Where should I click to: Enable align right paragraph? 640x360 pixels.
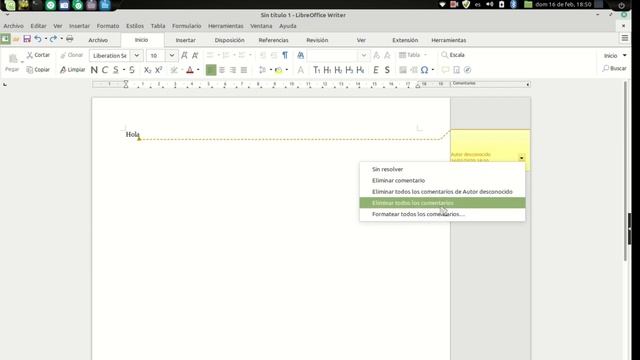tap(233, 70)
